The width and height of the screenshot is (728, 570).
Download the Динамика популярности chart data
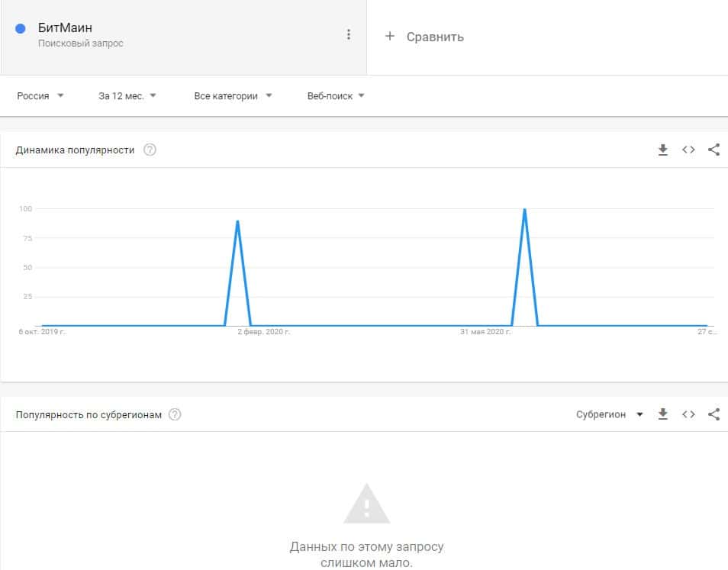tap(663, 150)
